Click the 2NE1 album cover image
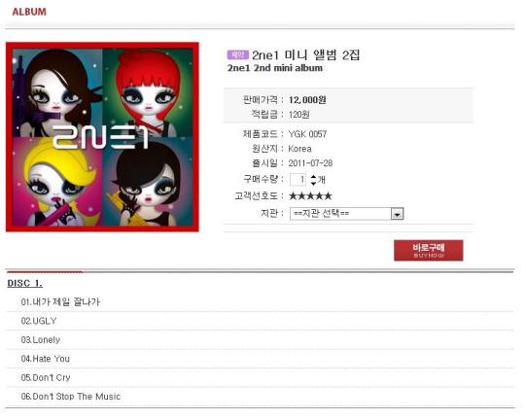Screen dimensions: 525x420 tap(102, 137)
